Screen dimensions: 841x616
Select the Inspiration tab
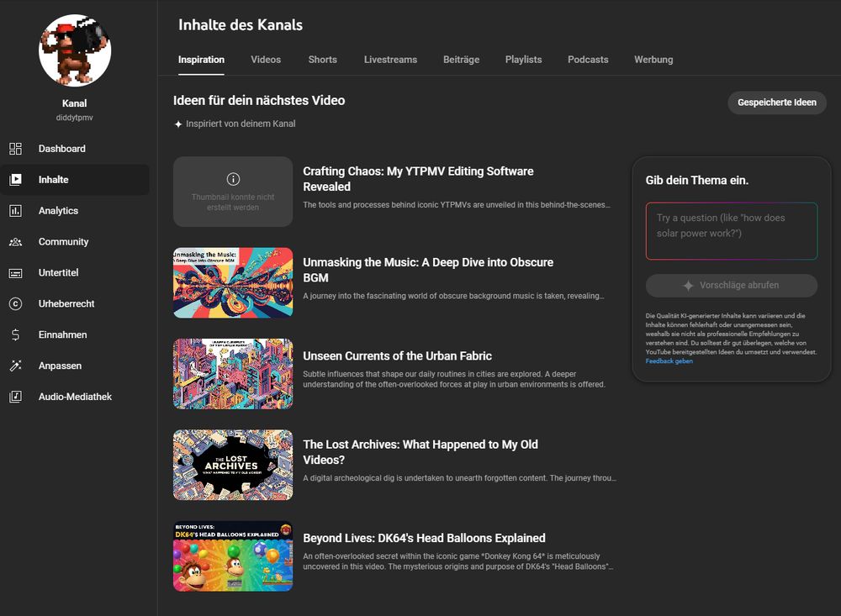201,60
